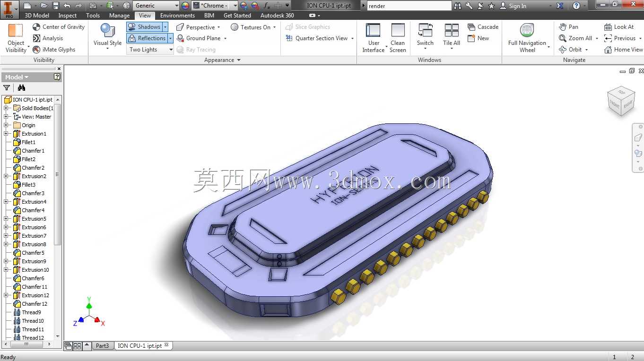Viewport: 644px width, 361px height.
Task: Select the Orbit tool
Action: pos(570,49)
